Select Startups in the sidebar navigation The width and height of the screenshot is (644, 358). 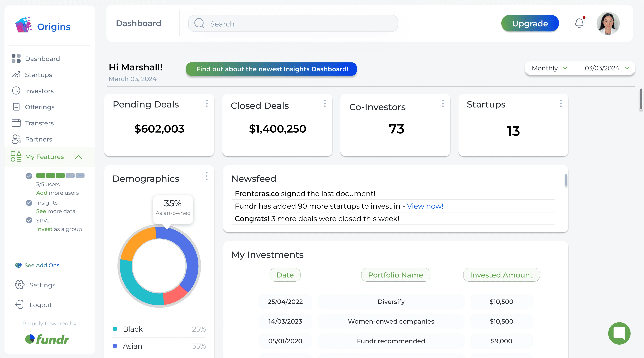[x=39, y=75]
